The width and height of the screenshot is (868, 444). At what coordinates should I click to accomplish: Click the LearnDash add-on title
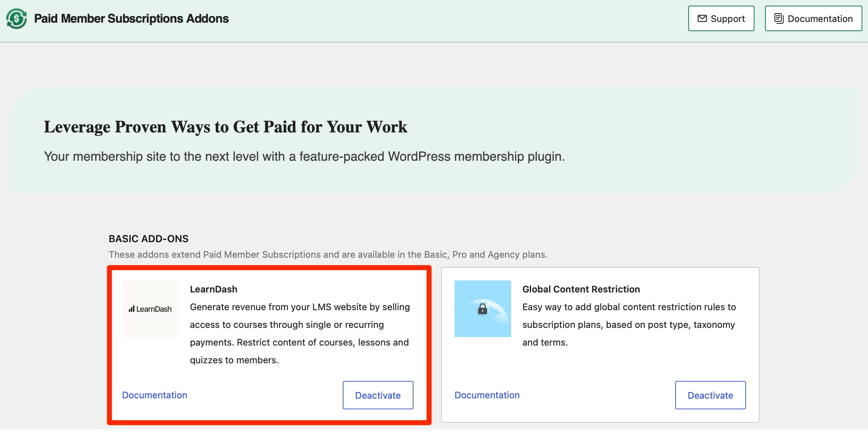click(214, 289)
